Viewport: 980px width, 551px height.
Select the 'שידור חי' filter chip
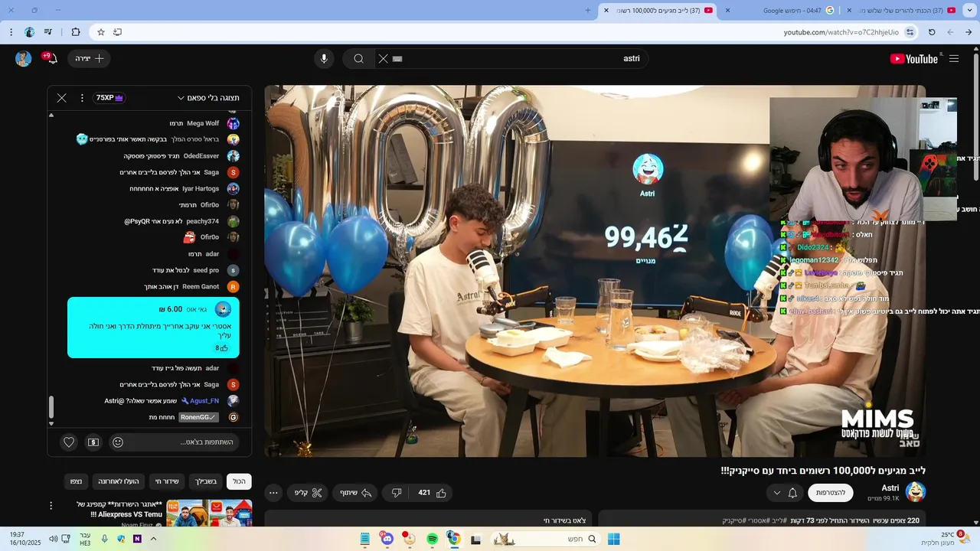tap(167, 481)
